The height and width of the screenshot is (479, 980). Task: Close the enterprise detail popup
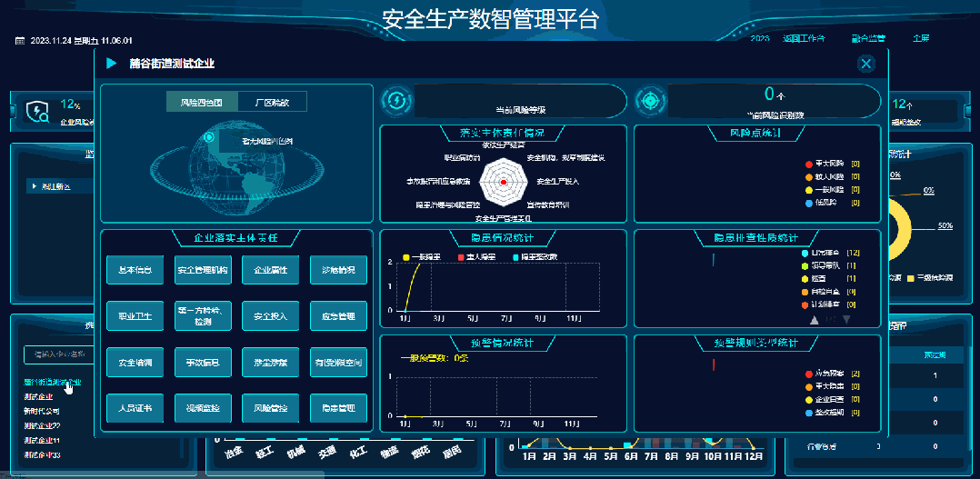[x=865, y=64]
